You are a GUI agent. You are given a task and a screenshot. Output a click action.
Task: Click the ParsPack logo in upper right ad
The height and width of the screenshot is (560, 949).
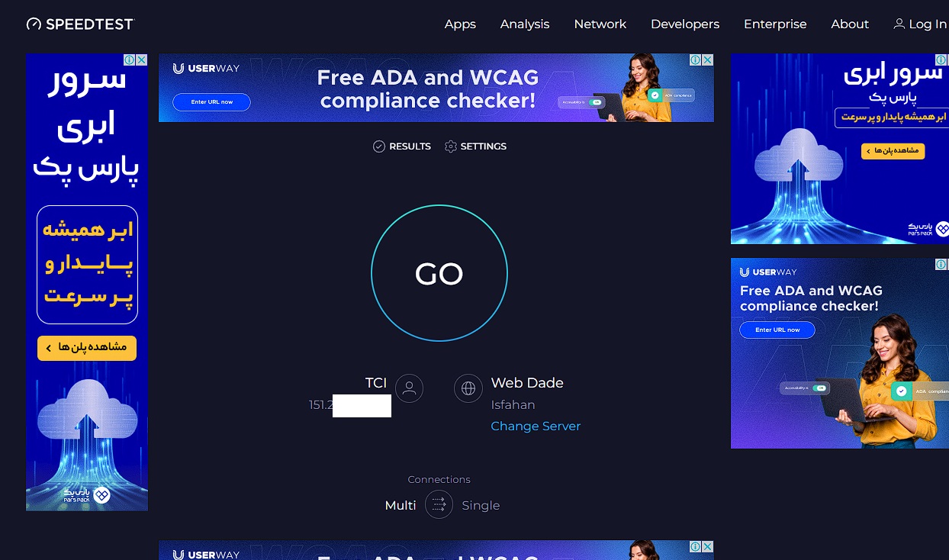pos(928,229)
